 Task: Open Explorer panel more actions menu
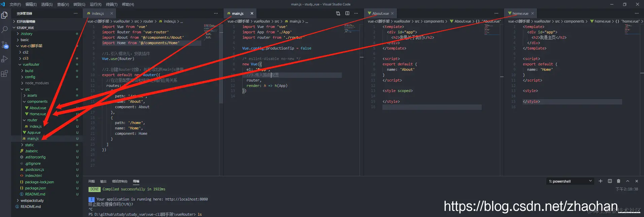coord(75,13)
